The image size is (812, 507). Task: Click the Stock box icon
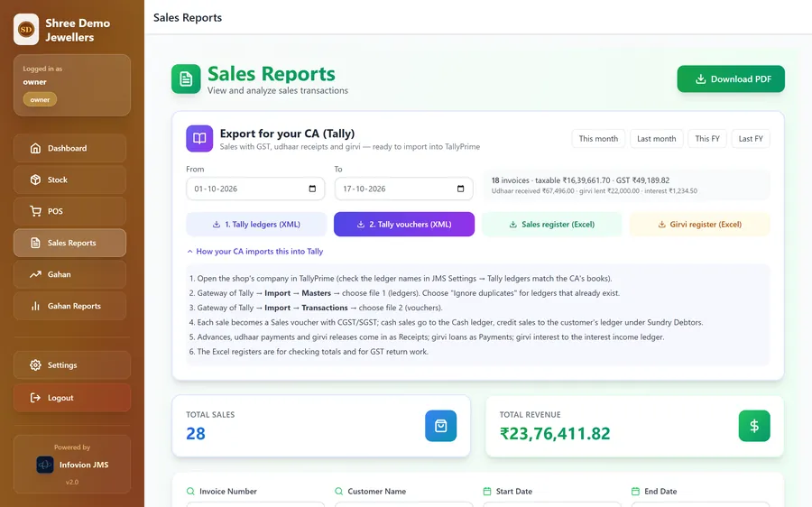(35, 180)
